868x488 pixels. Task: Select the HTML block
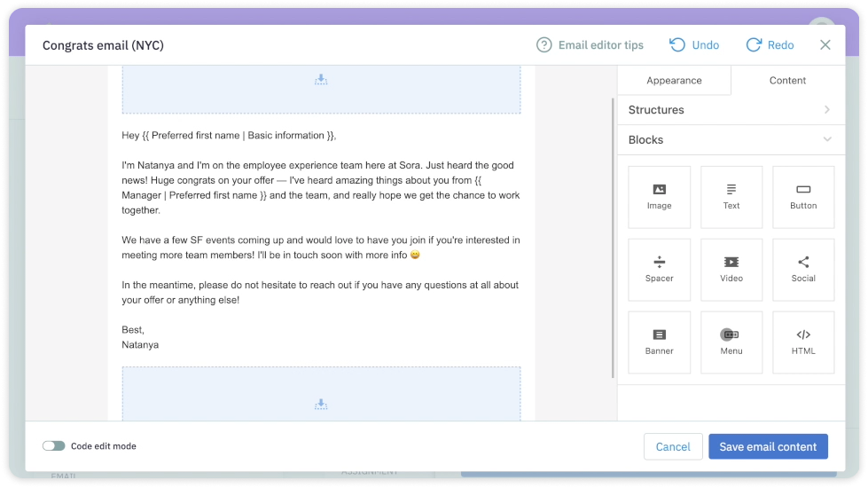(x=803, y=342)
